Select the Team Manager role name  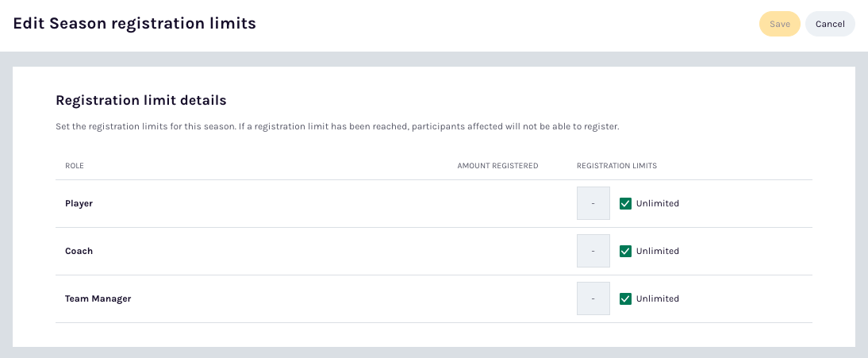[x=98, y=298]
